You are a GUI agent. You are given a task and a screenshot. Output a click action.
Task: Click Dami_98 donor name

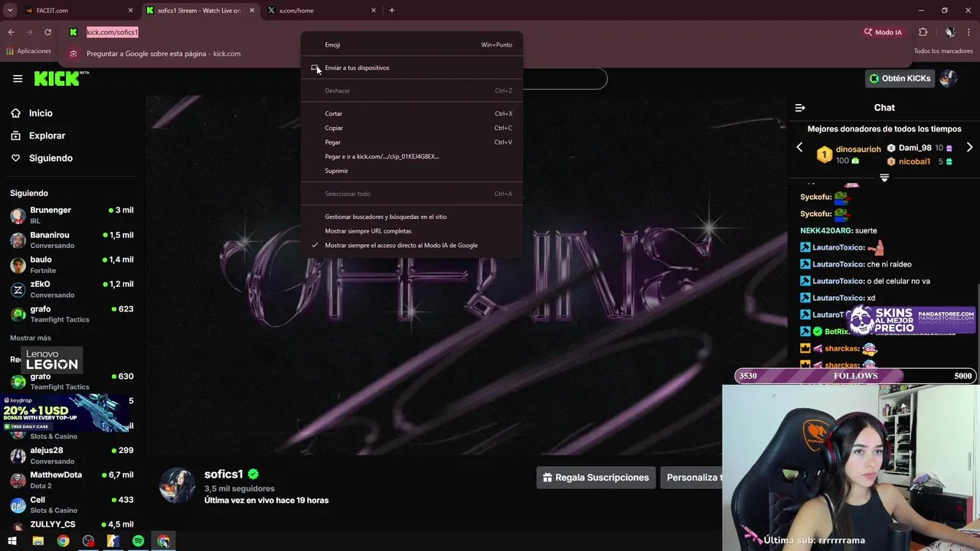[x=915, y=148]
